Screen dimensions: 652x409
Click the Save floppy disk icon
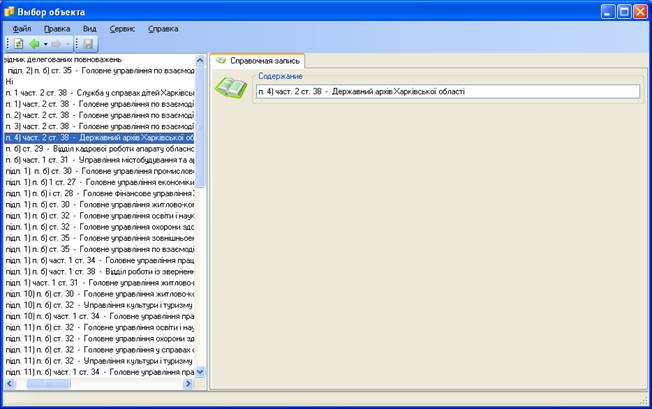coord(87,45)
